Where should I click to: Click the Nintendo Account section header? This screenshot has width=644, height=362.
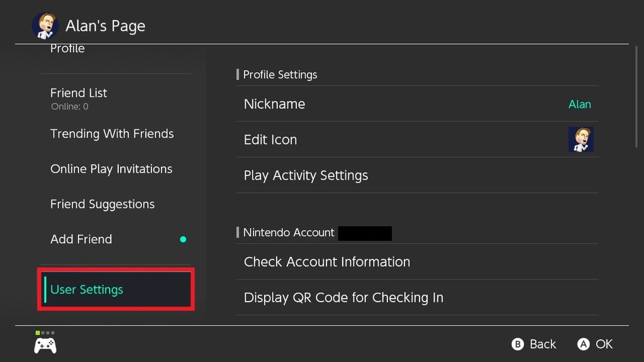pos(288,232)
